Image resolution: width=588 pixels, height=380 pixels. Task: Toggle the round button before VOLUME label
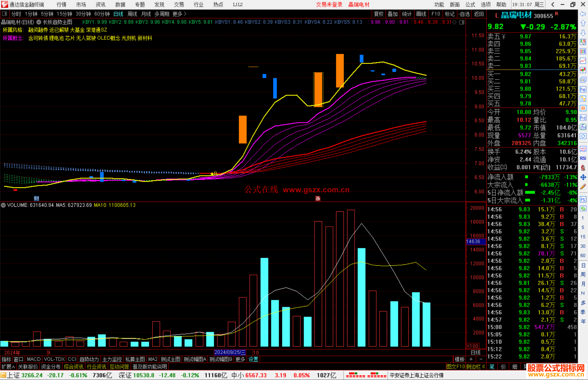pyautogui.click(x=3, y=205)
